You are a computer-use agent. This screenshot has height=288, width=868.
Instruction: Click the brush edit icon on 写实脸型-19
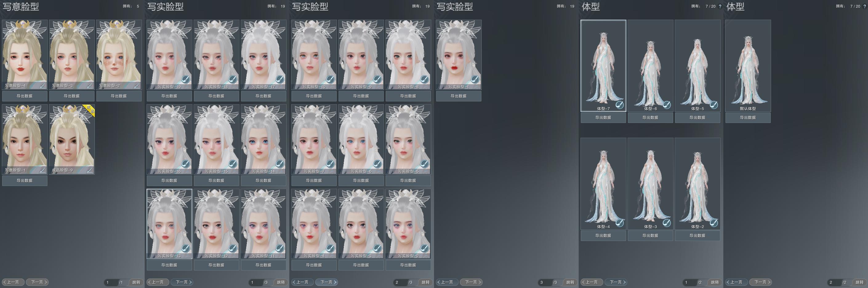click(185, 80)
